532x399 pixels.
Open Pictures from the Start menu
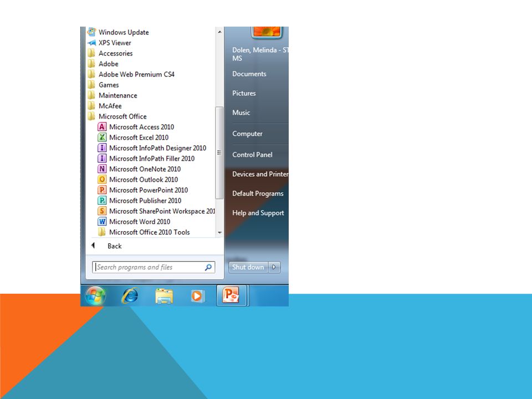(244, 93)
